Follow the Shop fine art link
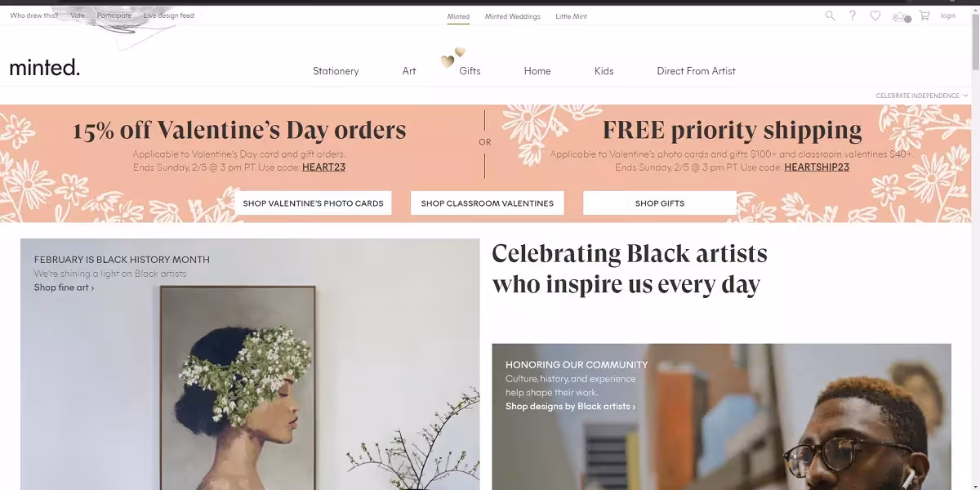980x490 pixels. click(x=64, y=287)
